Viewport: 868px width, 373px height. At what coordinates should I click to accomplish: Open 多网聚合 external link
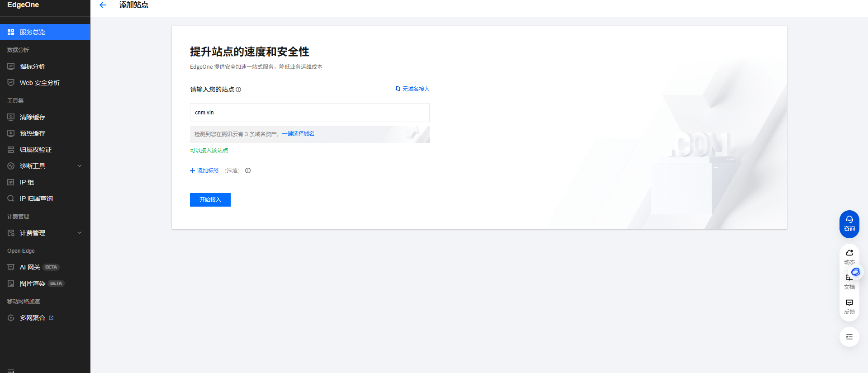(x=33, y=318)
